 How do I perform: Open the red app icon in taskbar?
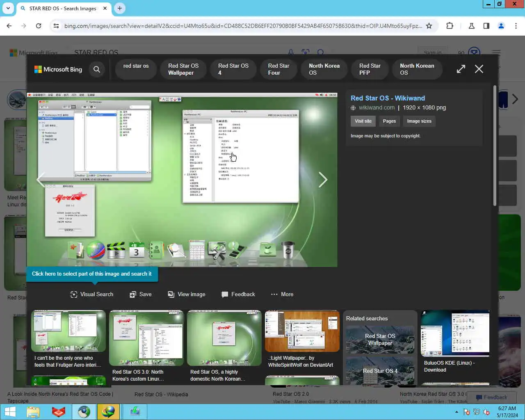pyautogui.click(x=59, y=412)
